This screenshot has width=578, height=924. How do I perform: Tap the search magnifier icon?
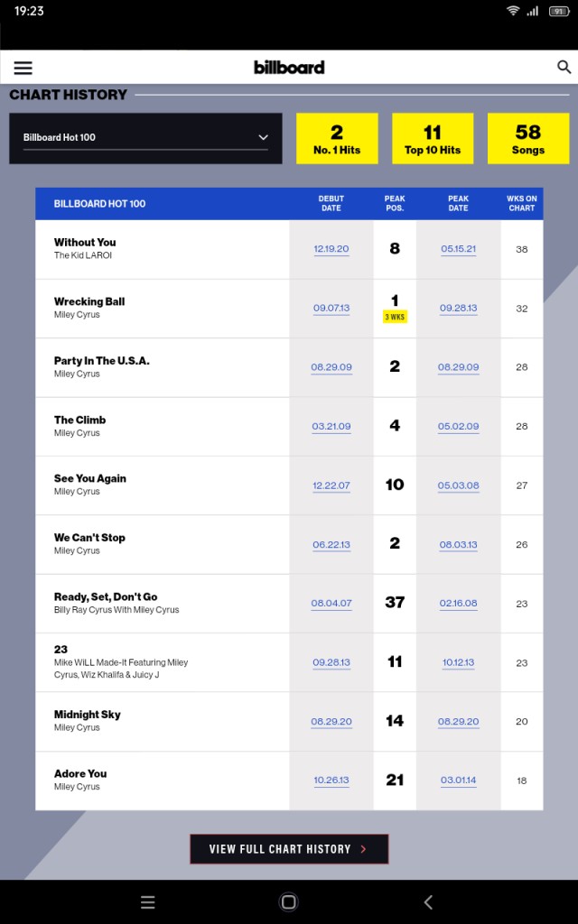click(x=564, y=67)
